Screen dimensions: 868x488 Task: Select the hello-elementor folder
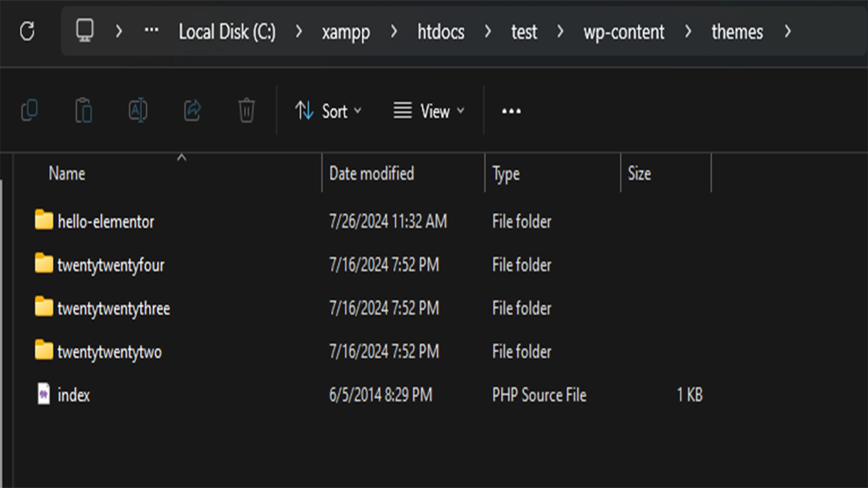(106, 222)
